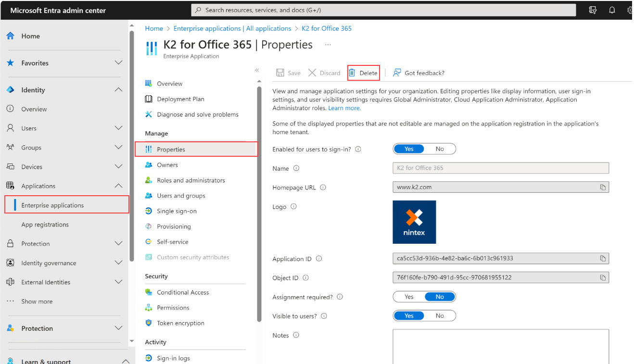Click Show more in sidebar
Image resolution: width=634 pixels, height=364 pixels.
37,301
